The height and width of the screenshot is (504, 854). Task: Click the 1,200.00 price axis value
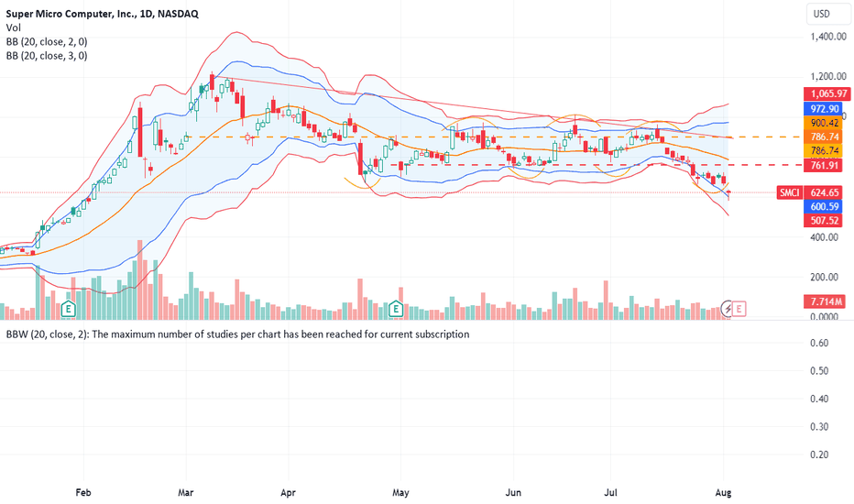[828, 76]
